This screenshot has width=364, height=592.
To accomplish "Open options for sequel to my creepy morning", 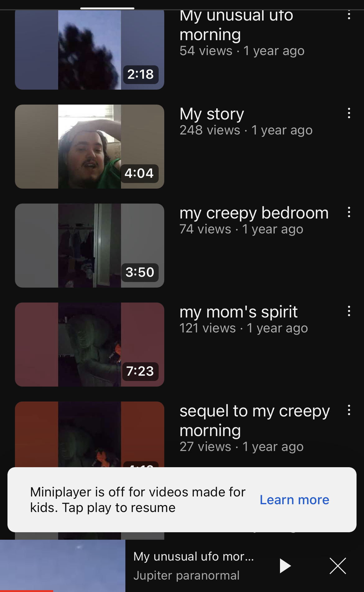I will [x=349, y=410].
